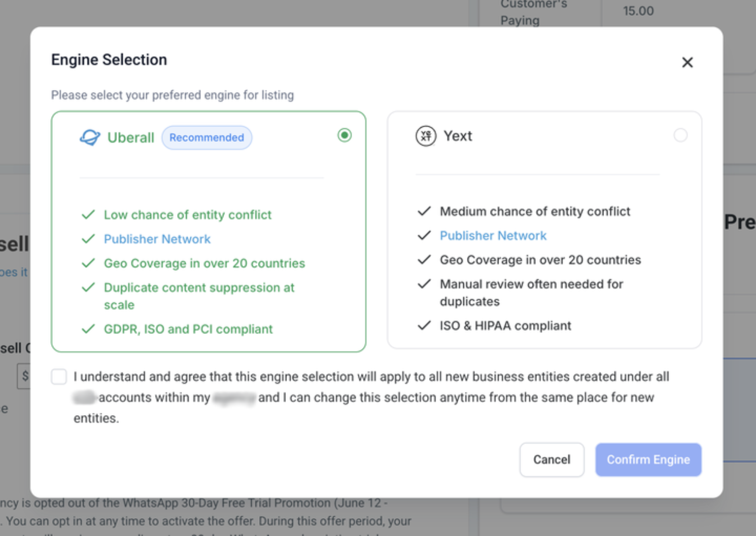This screenshot has height=536, width=756.
Task: Click the checkmark beside 'Medium chance of entity conflict'
Action: click(424, 211)
